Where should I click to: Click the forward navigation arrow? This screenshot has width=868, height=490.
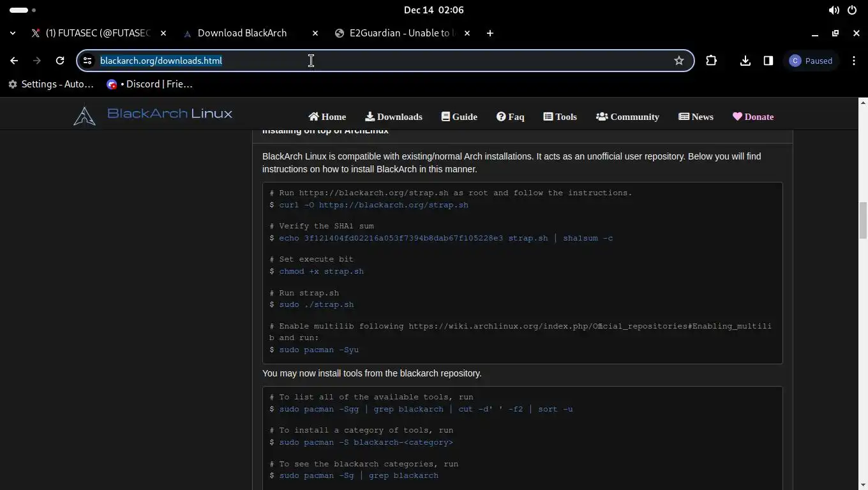point(37,61)
